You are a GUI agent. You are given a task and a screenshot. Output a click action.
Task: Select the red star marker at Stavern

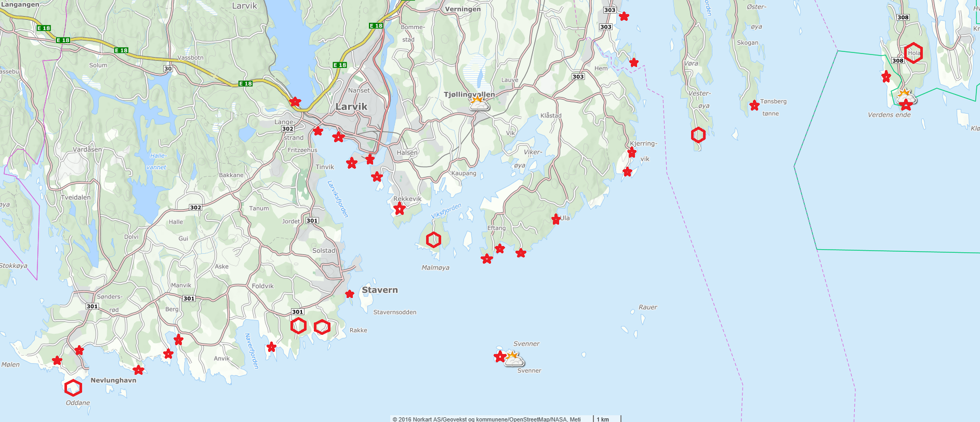pyautogui.click(x=350, y=294)
